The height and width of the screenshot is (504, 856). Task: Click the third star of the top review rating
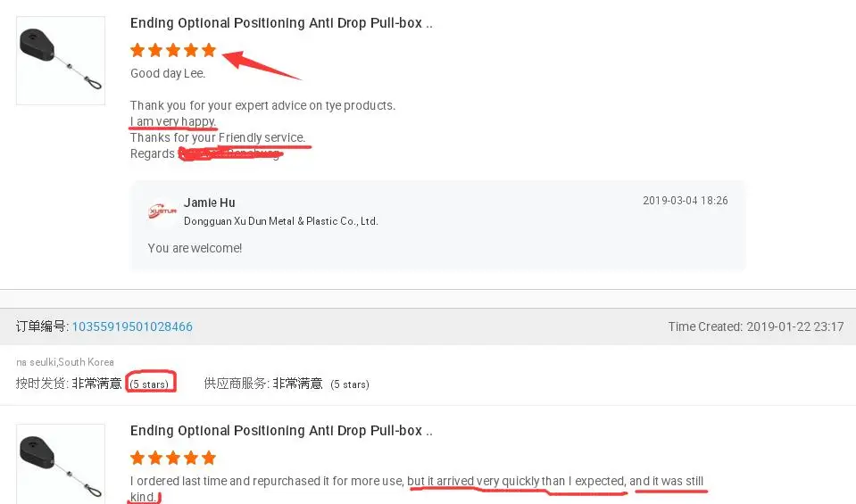173,50
